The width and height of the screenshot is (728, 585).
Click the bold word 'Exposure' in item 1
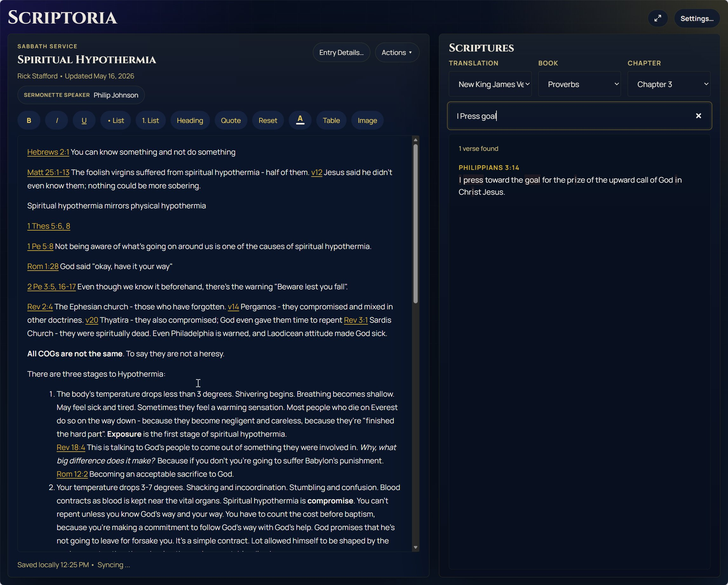124,434
